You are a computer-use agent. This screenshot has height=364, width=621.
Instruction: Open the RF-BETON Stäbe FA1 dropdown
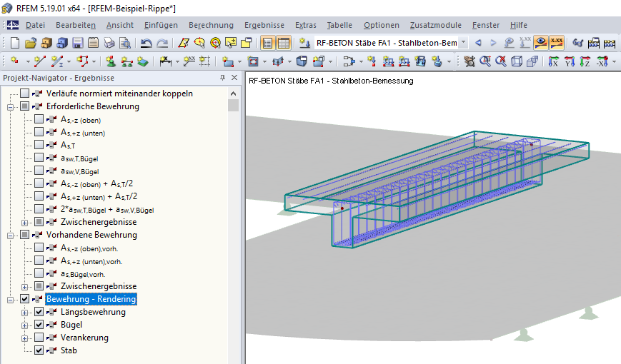(x=463, y=42)
